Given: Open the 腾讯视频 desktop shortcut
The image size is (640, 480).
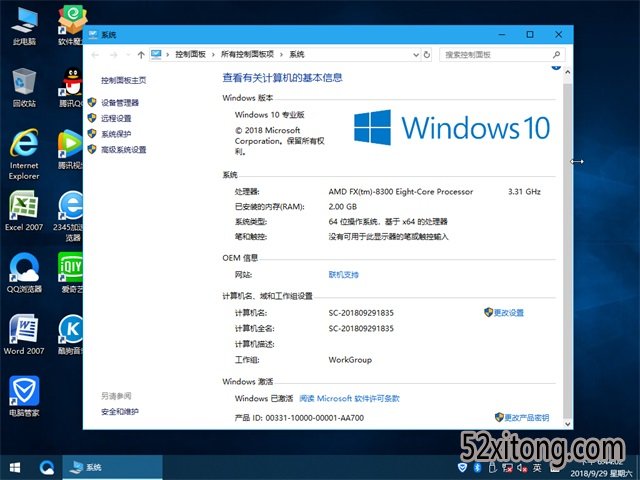Looking at the screenshot, I should (71, 149).
